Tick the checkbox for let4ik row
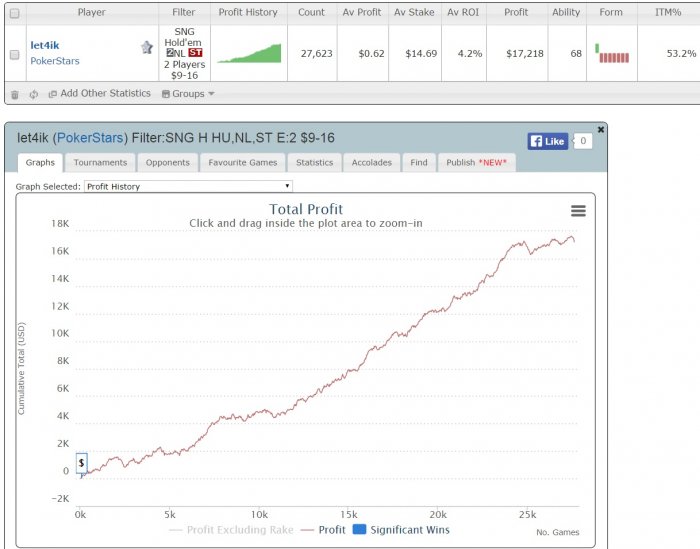The width and height of the screenshot is (700, 549). coord(15,54)
